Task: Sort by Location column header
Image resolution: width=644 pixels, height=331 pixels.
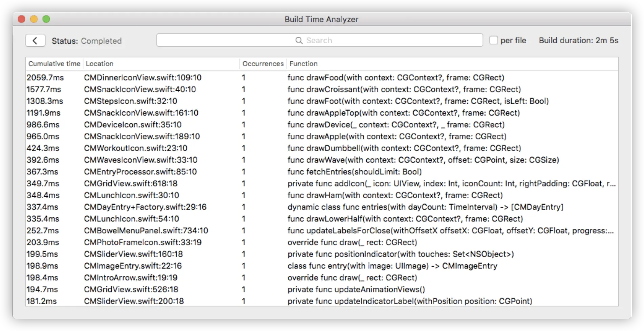Action: coord(161,64)
